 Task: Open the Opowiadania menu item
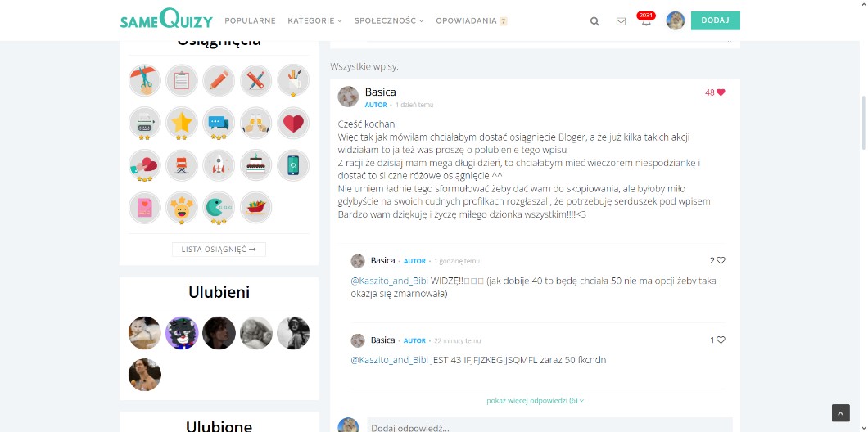point(471,21)
